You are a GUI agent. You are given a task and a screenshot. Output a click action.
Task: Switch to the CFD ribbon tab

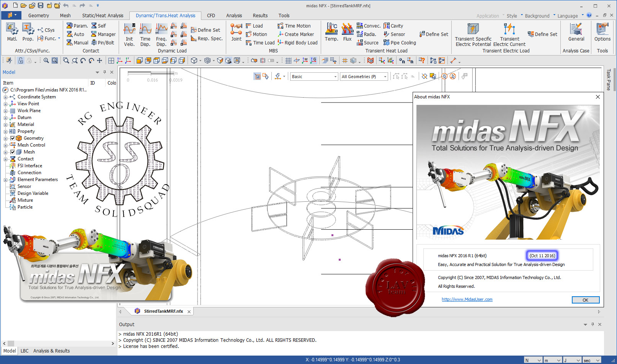point(211,15)
